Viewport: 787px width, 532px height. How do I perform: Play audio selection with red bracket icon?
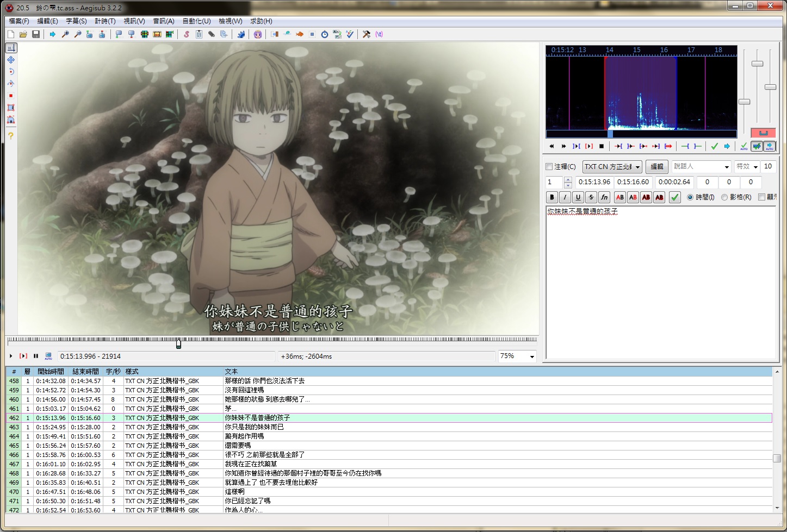coord(589,146)
